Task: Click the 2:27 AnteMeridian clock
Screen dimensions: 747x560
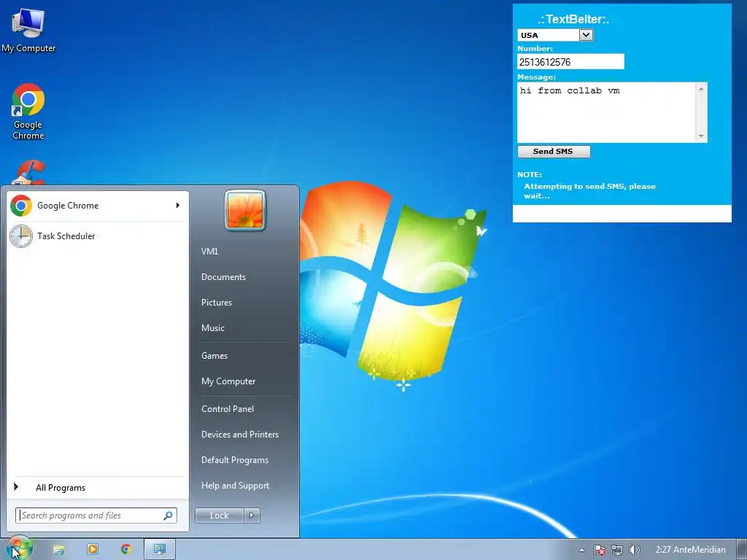Action: 690,550
